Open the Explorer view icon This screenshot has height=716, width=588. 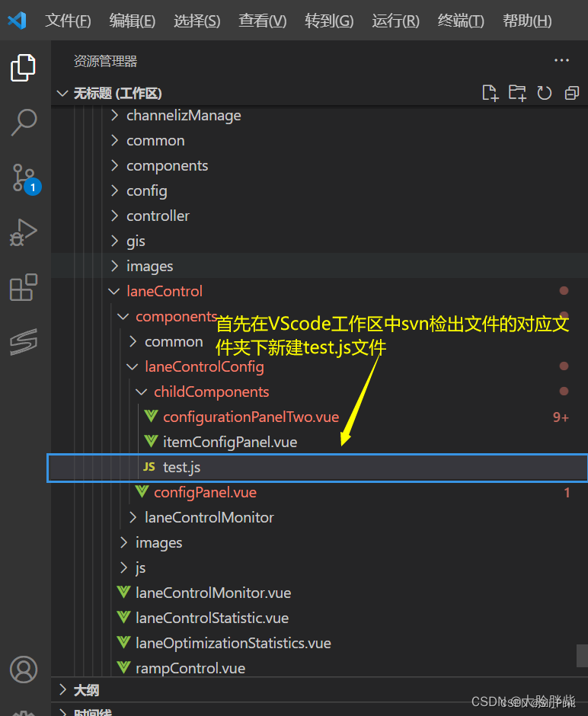(23, 68)
